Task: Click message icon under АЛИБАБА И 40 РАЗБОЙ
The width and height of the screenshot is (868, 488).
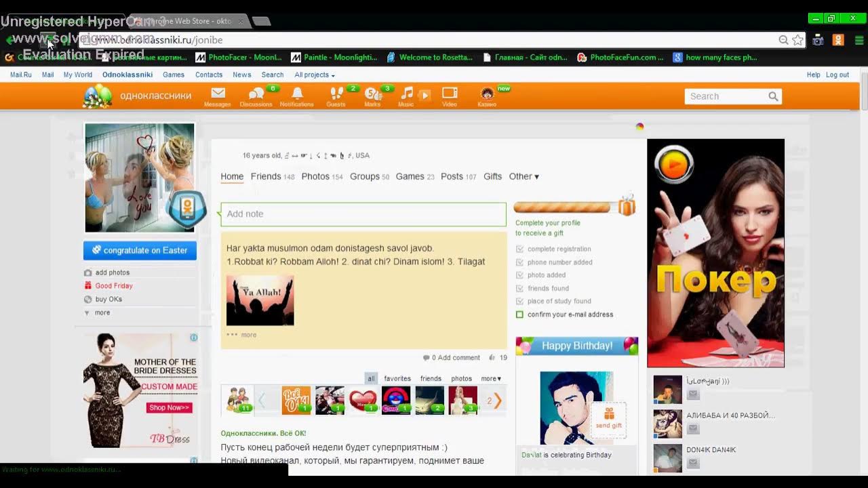Action: [693, 428]
